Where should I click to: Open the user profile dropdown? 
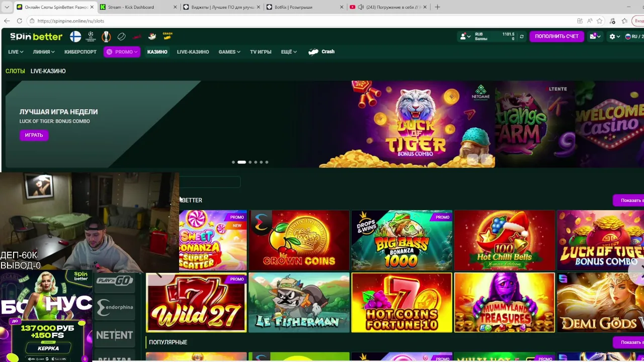coord(465,36)
